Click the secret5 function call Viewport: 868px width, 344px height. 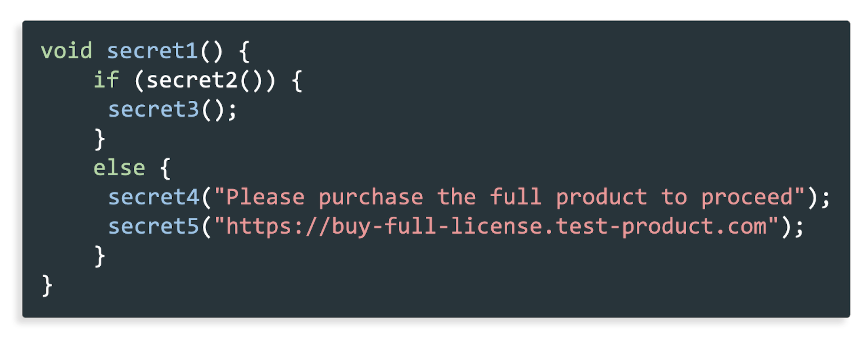click(153, 226)
